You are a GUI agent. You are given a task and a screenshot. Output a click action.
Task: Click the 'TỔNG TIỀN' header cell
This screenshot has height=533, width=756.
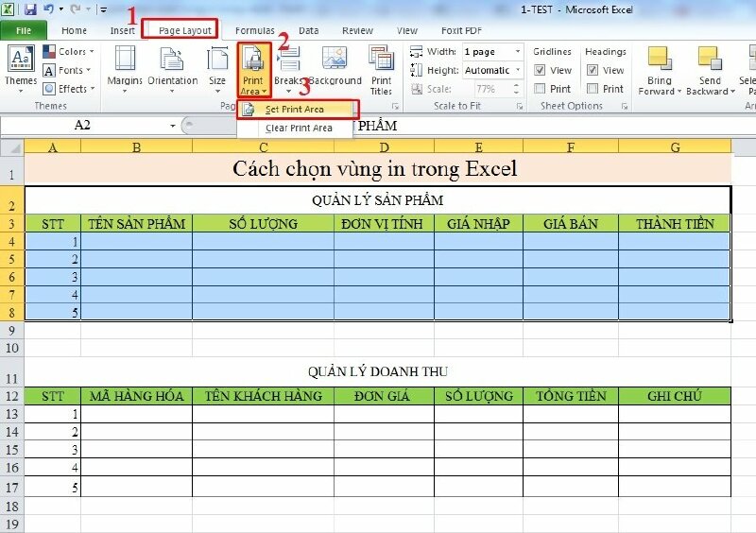click(571, 396)
